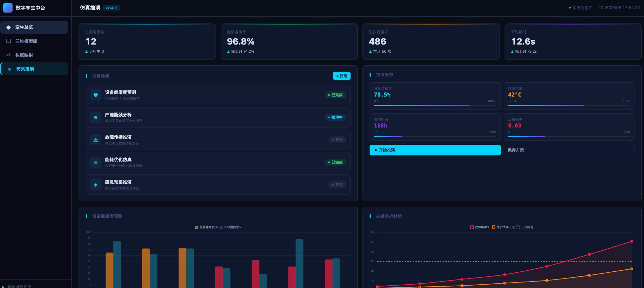Click the last orange 维护成本 data point
644x288 pixels.
632,269
